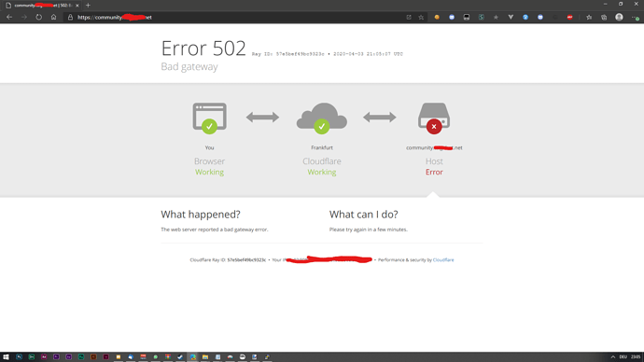Screen dimensions: 644x362
Task: Add this page to favorites star
Action: pyautogui.click(x=421, y=17)
